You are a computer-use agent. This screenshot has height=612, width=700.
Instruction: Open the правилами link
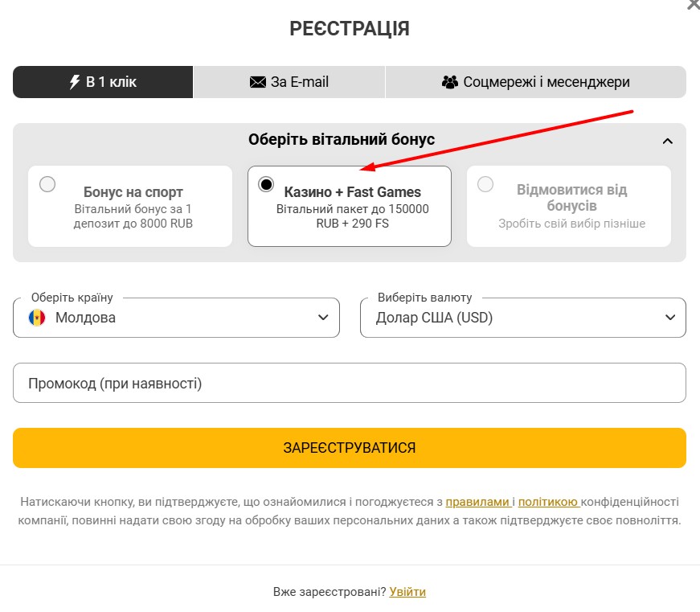(477, 502)
